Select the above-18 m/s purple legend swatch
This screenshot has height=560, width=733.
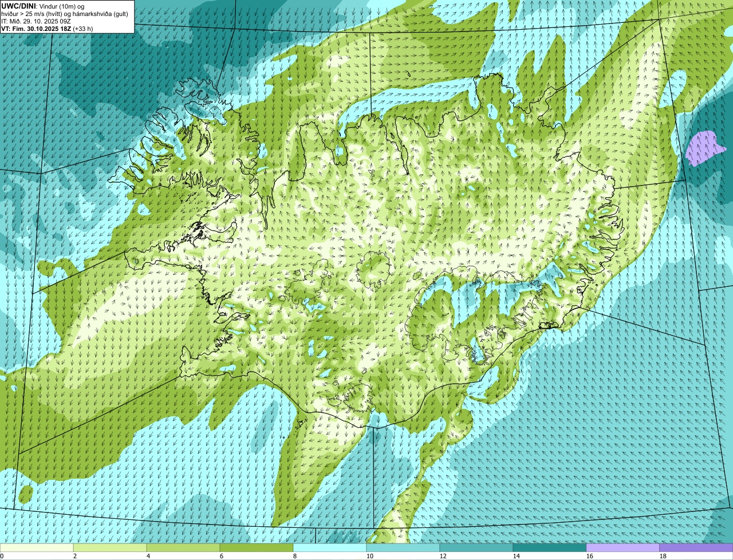[696, 548]
